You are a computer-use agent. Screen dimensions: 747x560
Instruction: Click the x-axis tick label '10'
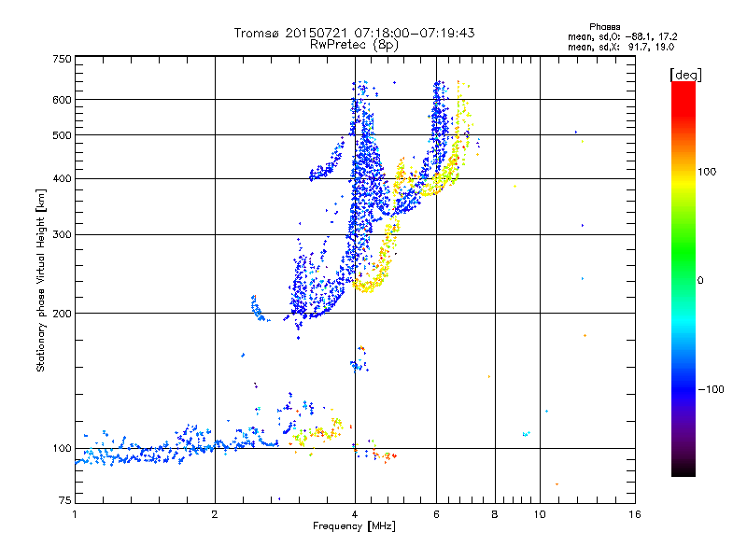point(540,515)
